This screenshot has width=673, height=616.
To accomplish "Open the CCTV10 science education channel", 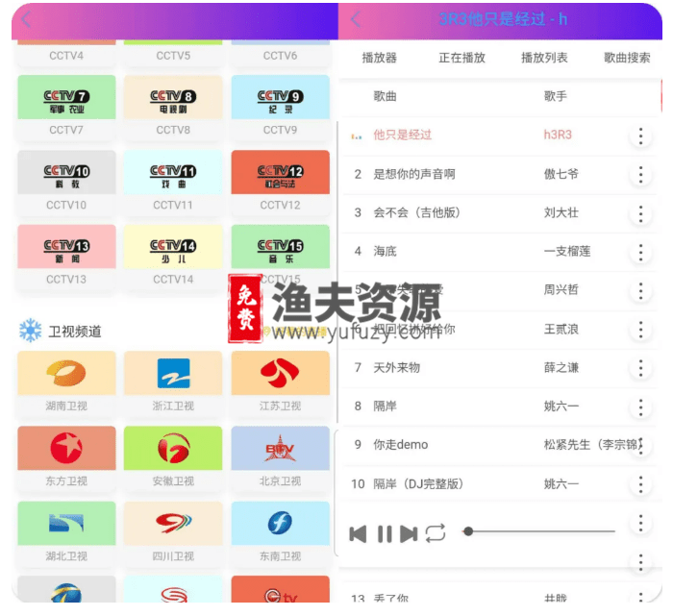I will pos(66,182).
